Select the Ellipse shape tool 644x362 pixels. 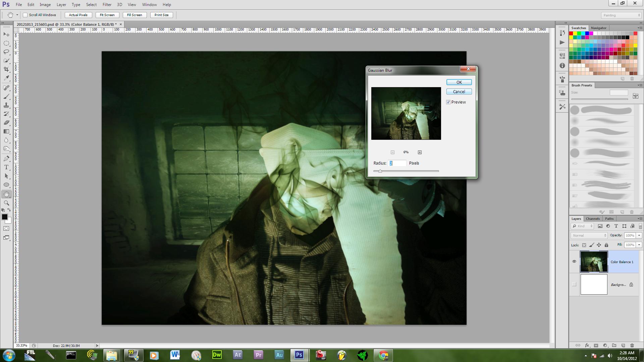pyautogui.click(x=6, y=185)
